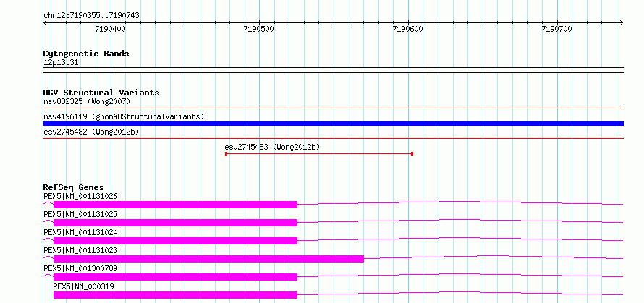
Task: Select the RefSeq Genes track title
Action: (x=74, y=188)
